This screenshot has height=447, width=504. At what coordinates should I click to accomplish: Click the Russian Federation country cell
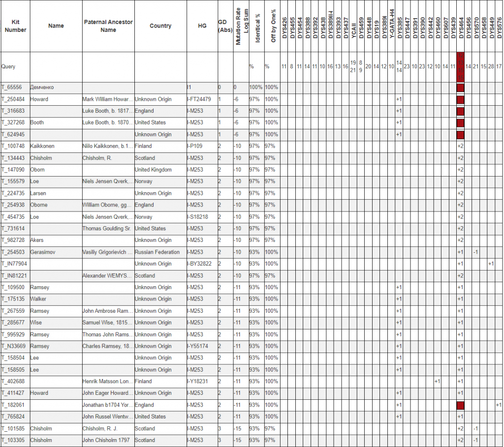(x=158, y=252)
